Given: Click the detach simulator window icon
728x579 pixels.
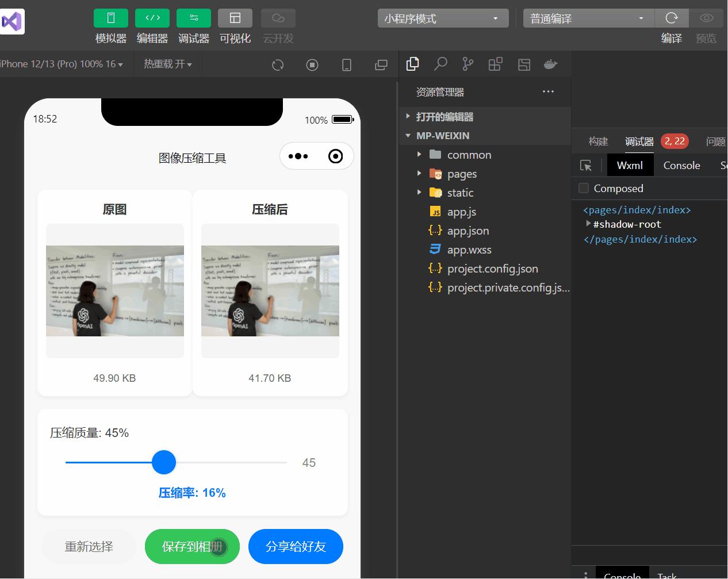Looking at the screenshot, I should click(381, 65).
